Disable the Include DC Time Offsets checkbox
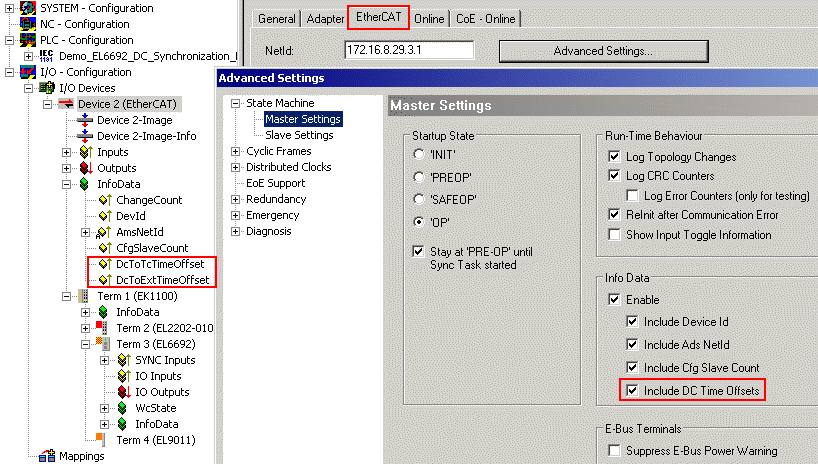The width and height of the screenshot is (818, 464). pos(630,390)
